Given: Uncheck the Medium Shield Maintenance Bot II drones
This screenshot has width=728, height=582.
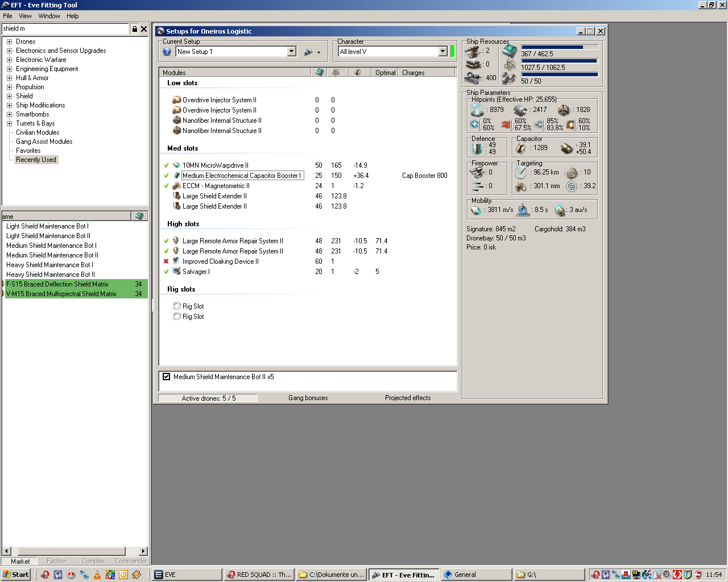Looking at the screenshot, I should pos(167,377).
